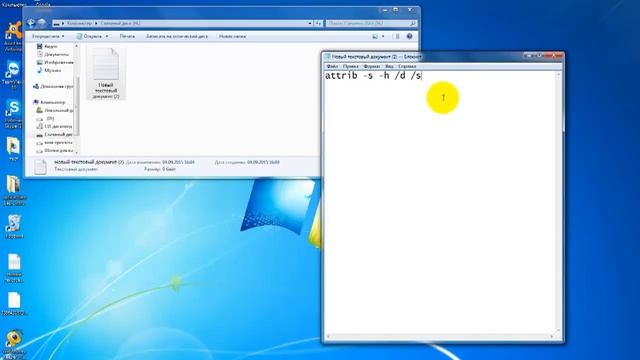Toggle the Explorer preview pane icon
Screen dimensions: 640x360
(x=396, y=36)
